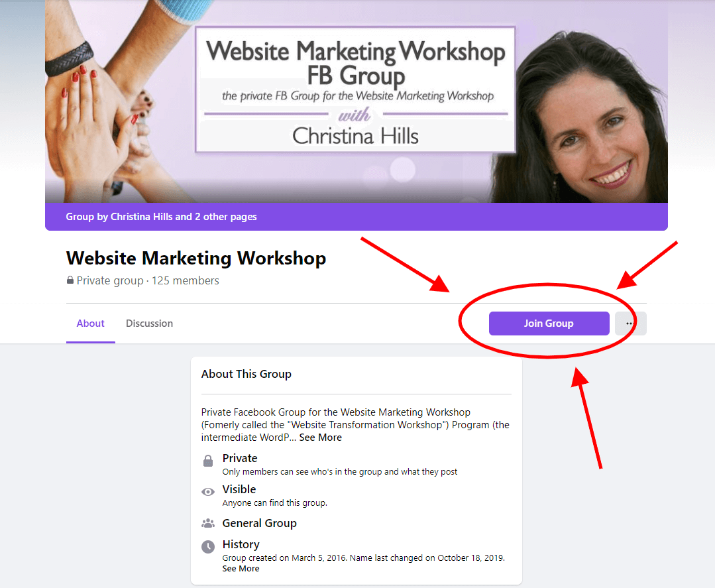715x588 pixels.
Task: Click the Join Group button
Action: coord(549,323)
